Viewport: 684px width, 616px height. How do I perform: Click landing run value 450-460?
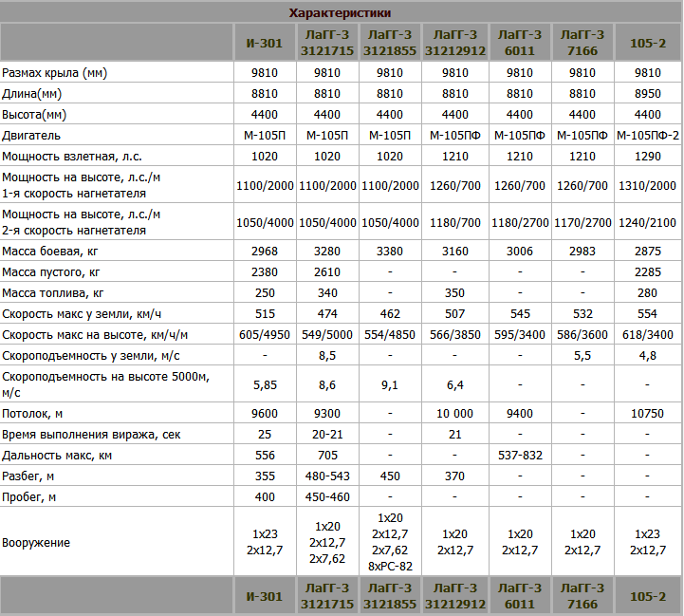coord(327,497)
